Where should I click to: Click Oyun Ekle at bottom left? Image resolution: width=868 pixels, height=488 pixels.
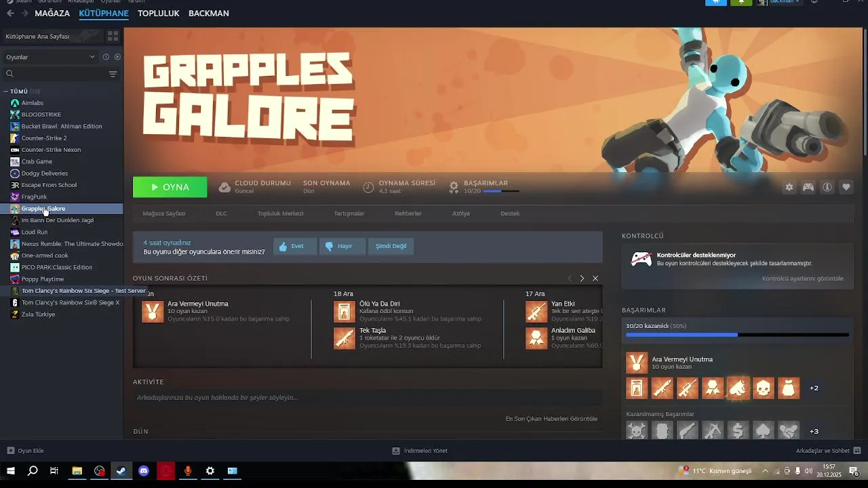pos(26,451)
